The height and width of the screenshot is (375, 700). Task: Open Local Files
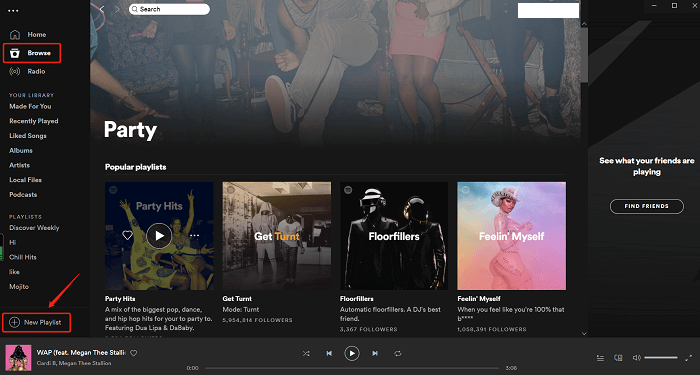pyautogui.click(x=25, y=180)
